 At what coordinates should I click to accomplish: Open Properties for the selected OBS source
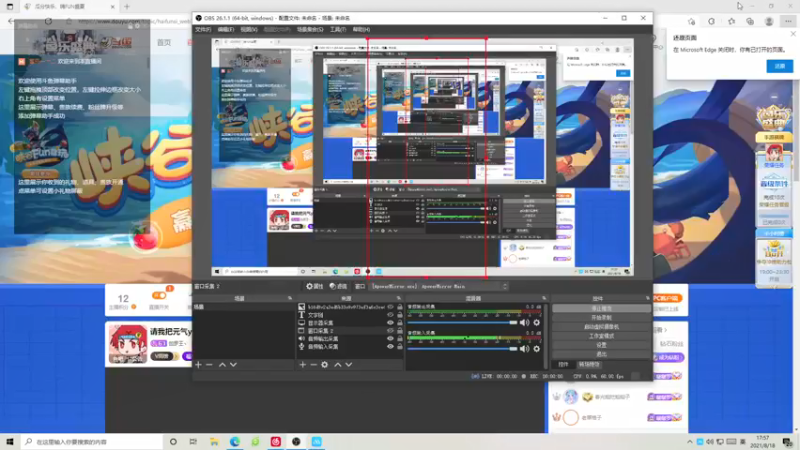(314, 286)
